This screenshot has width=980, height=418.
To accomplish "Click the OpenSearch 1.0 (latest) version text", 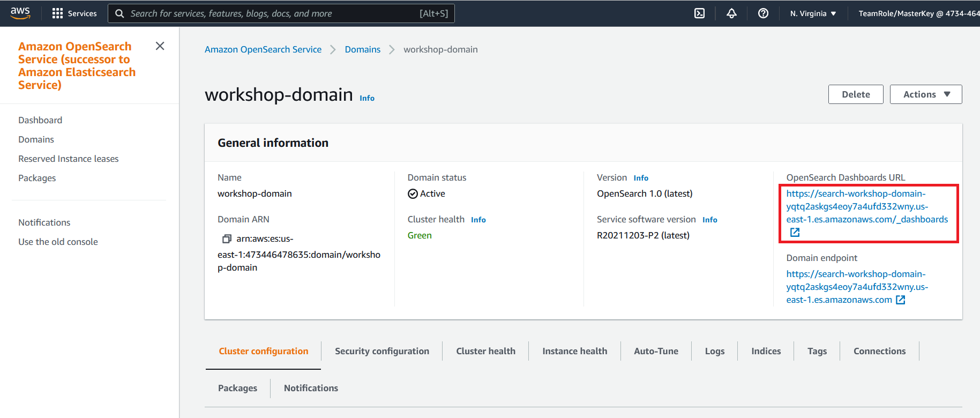I will [x=645, y=193].
